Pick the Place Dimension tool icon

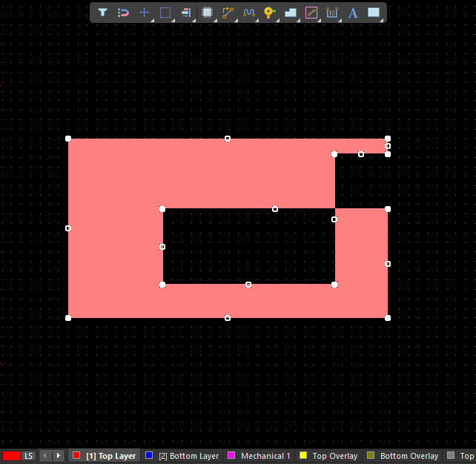332,13
